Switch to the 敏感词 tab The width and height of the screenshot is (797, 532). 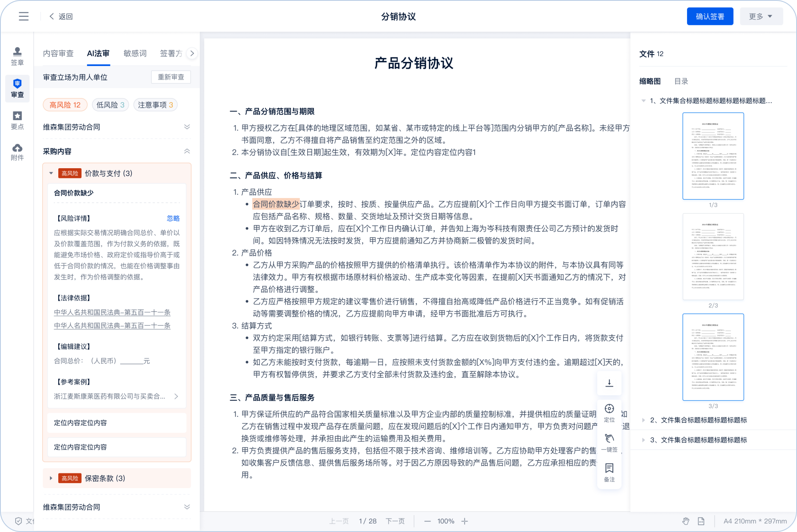click(135, 53)
